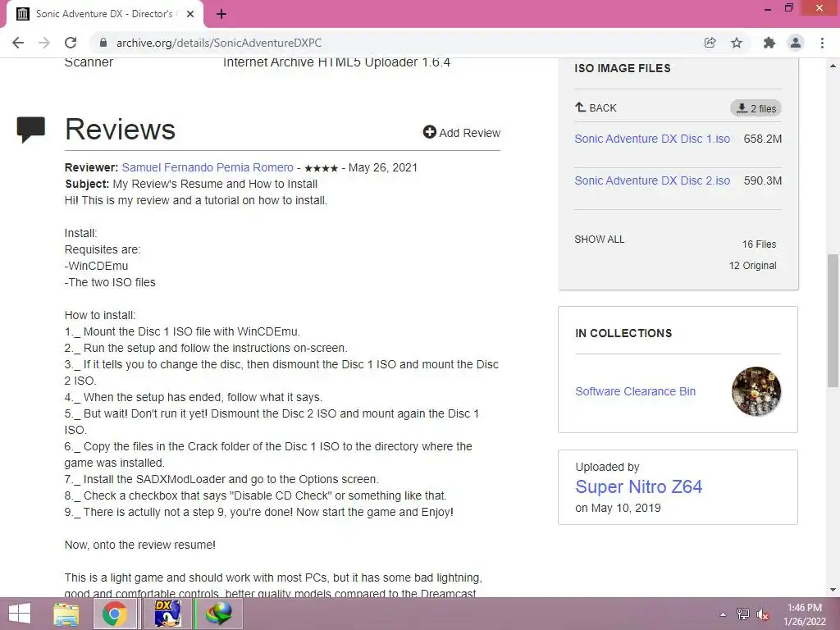This screenshot has width=840, height=630.
Task: Open the taskbar clock showing 1:46 PM
Action: pyautogui.click(x=805, y=614)
